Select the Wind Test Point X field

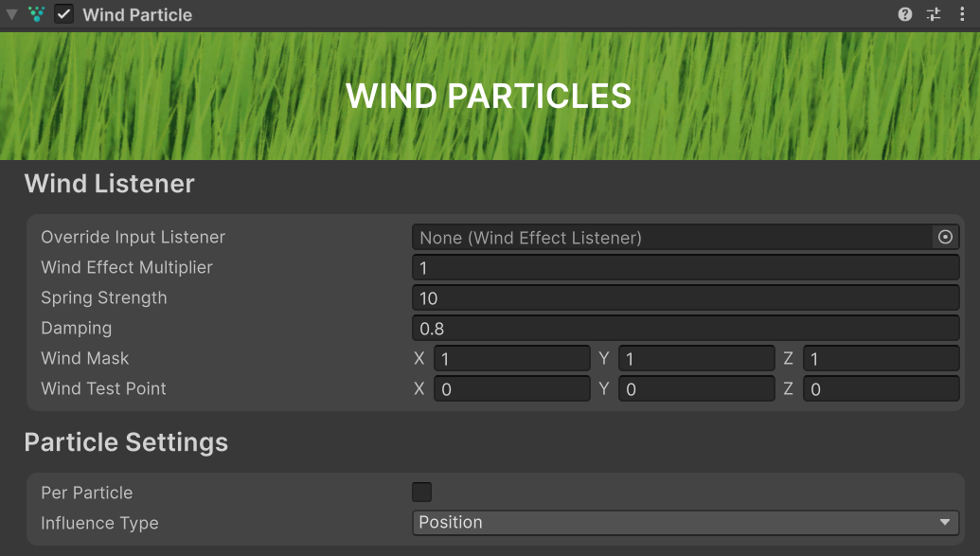tap(511, 389)
